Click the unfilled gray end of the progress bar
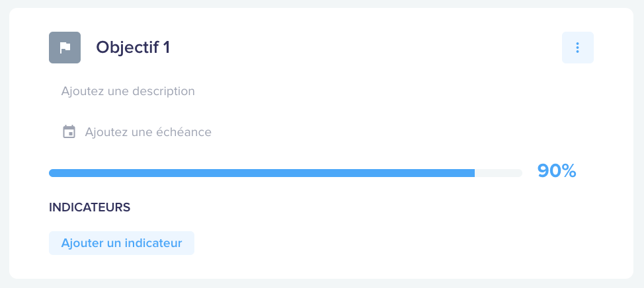This screenshot has height=288, width=644. click(x=499, y=173)
